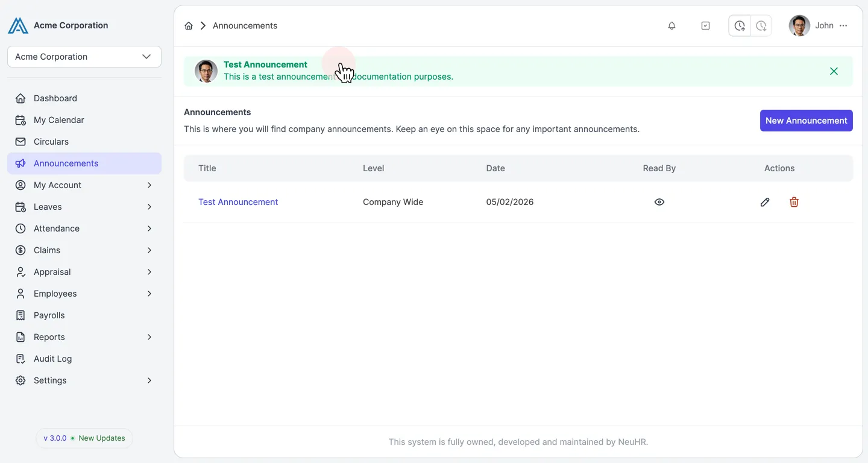Click the 05/02/2026 date cell
Screen dimensions: 868x463
[x=510, y=202]
